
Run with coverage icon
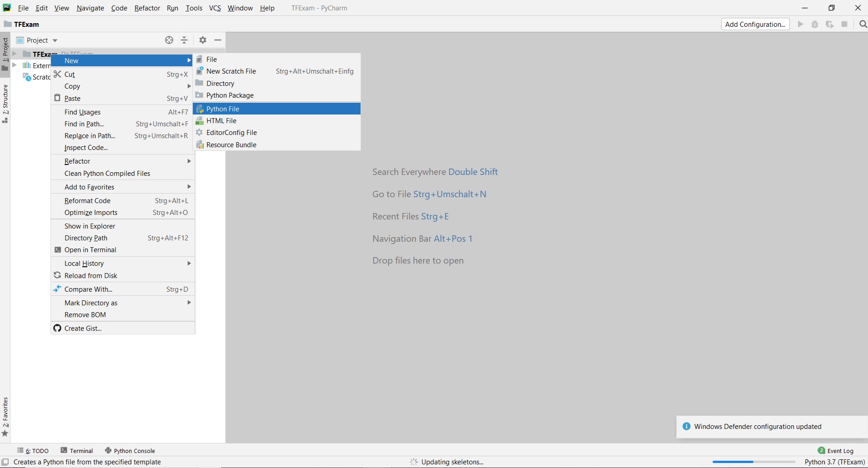[830, 24]
